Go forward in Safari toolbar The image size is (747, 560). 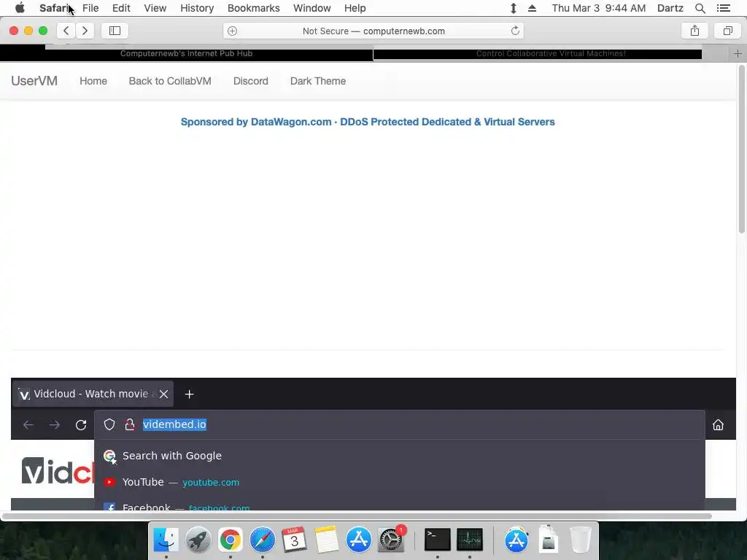pyautogui.click(x=85, y=31)
